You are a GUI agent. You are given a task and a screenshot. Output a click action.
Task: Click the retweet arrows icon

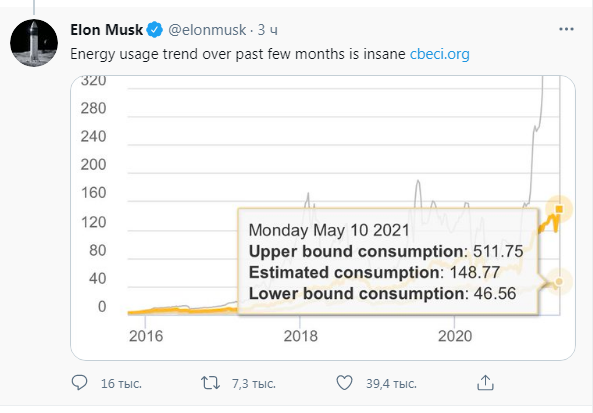pyautogui.click(x=210, y=383)
